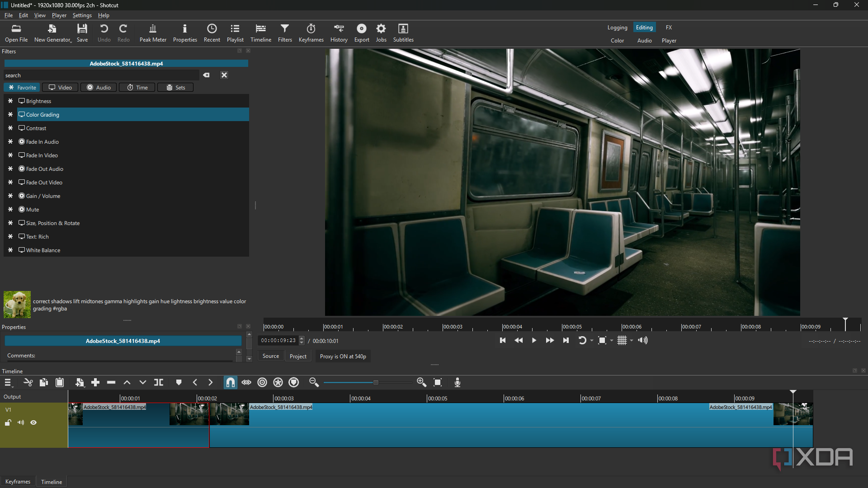Zoom timeline to fit icon
This screenshot has height=488, width=868.
coord(438,382)
